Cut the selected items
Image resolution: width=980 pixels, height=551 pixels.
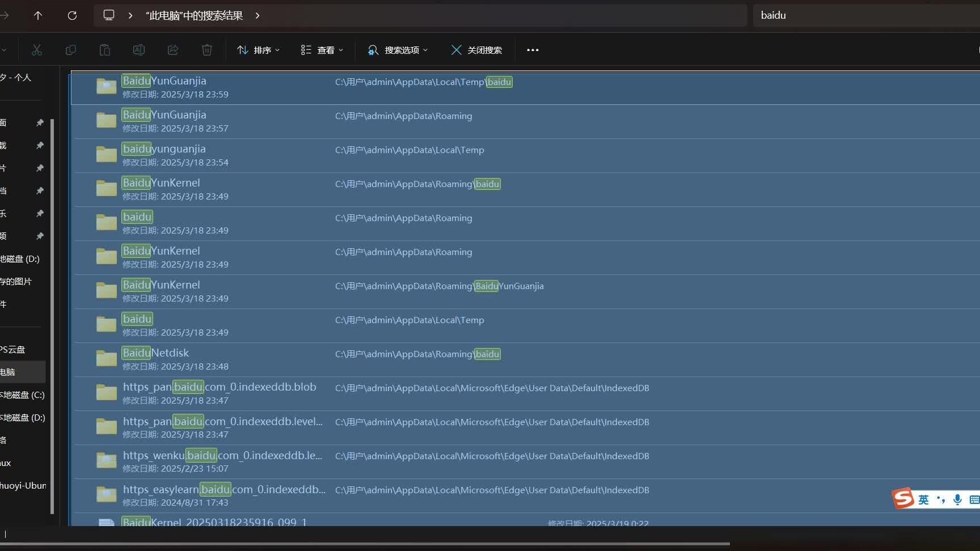(37, 50)
